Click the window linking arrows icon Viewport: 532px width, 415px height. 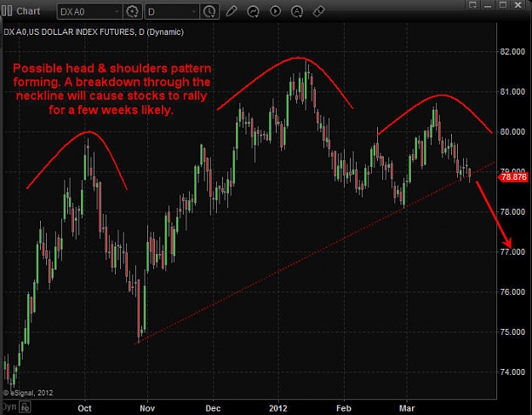(x=319, y=11)
